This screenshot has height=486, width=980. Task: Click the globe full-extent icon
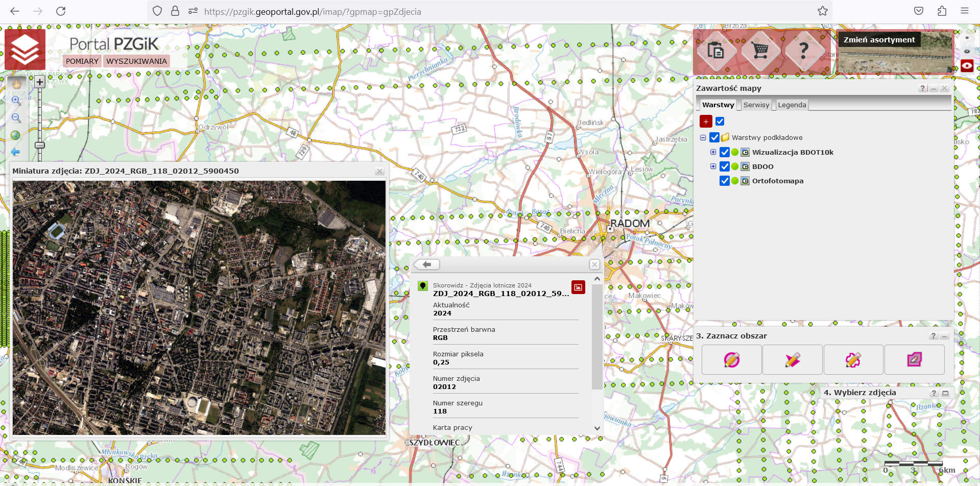tap(15, 135)
